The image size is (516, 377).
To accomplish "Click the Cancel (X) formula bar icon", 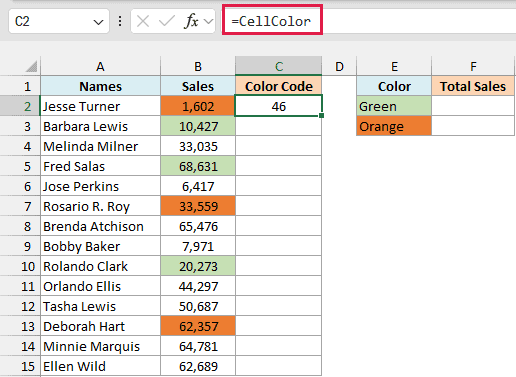I will click(x=143, y=21).
